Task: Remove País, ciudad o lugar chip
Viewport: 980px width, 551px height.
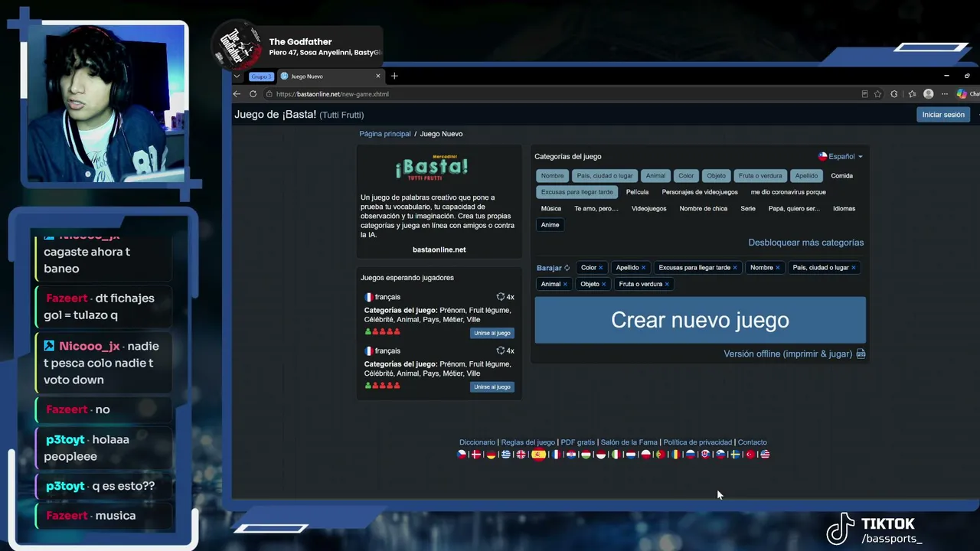Action: (853, 268)
